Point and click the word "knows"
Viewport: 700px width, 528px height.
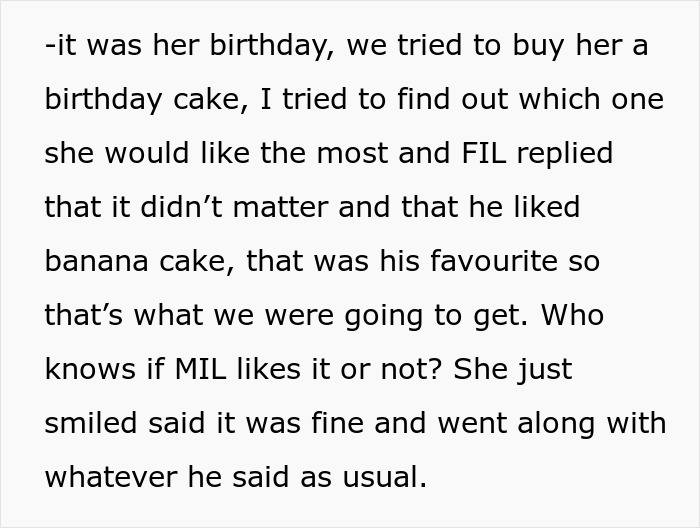87,370
